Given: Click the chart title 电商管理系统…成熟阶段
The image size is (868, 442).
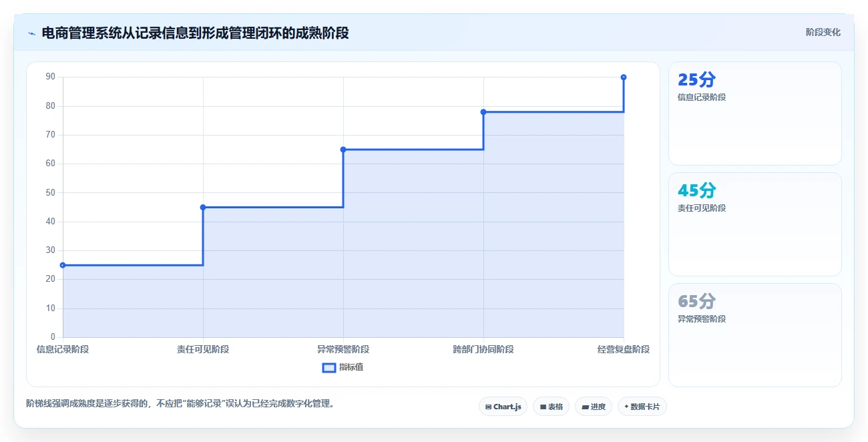Looking at the screenshot, I should click(195, 33).
